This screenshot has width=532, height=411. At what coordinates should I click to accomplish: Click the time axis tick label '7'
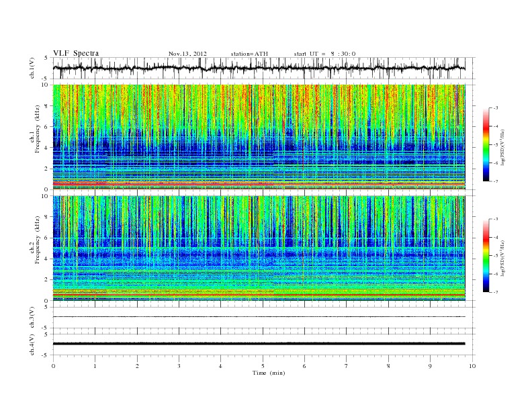click(347, 366)
